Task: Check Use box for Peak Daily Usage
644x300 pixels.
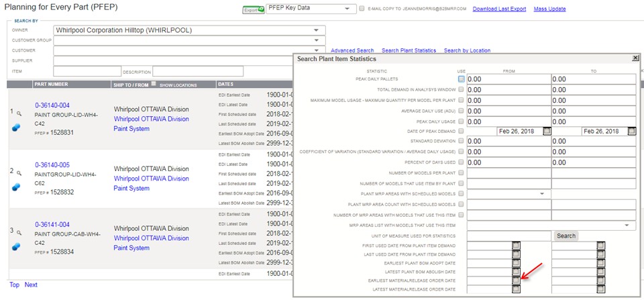Action: (x=462, y=121)
